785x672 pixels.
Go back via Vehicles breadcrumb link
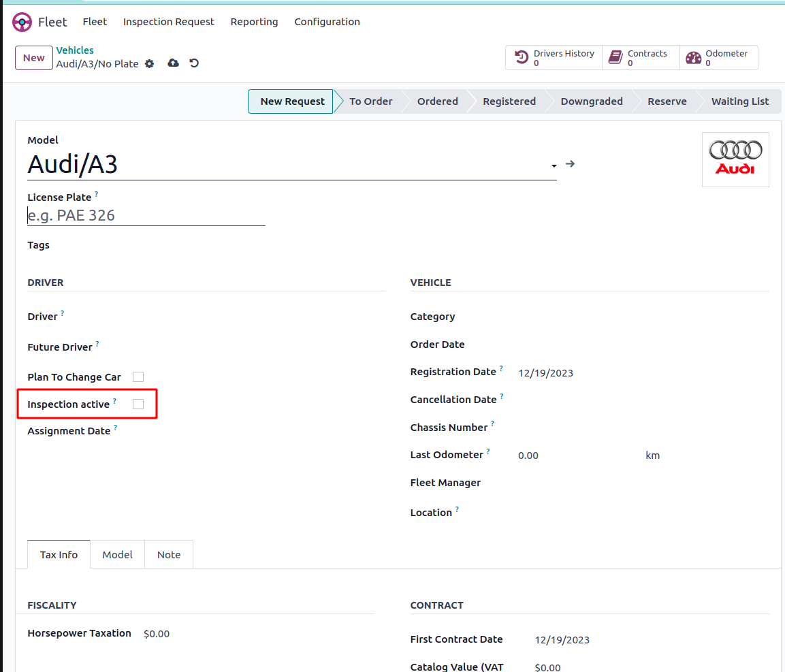coord(75,50)
